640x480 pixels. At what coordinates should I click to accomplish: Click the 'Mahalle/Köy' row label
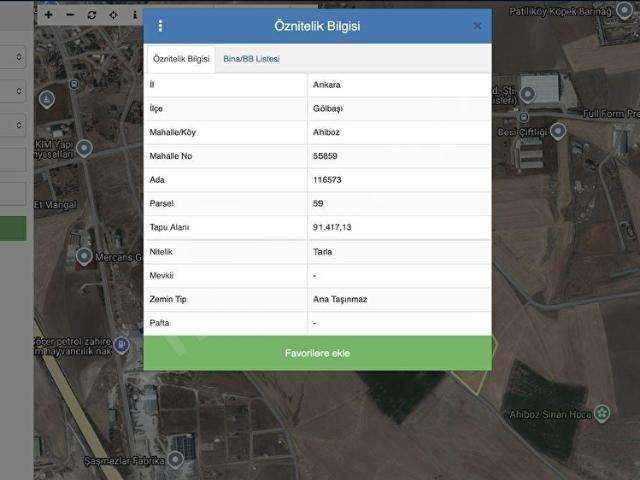click(x=173, y=132)
